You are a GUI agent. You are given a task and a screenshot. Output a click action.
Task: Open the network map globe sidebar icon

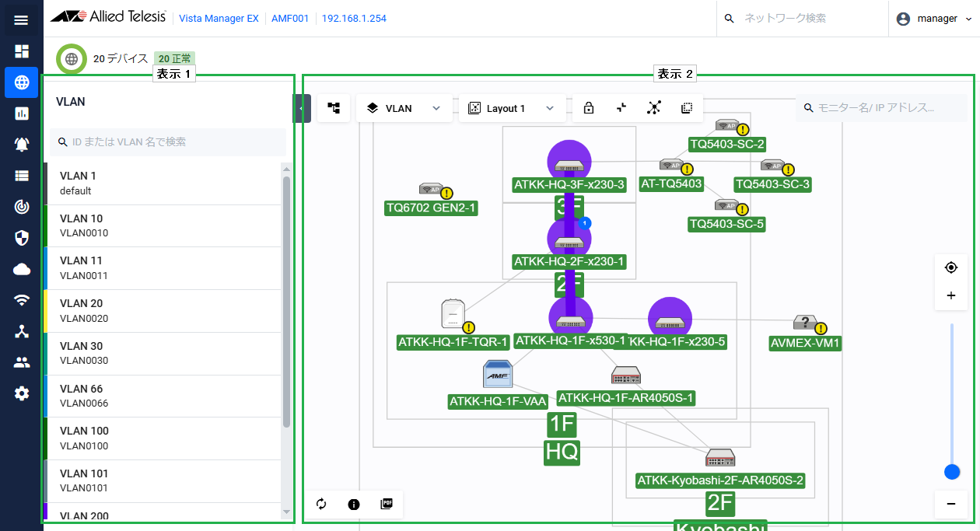click(21, 82)
